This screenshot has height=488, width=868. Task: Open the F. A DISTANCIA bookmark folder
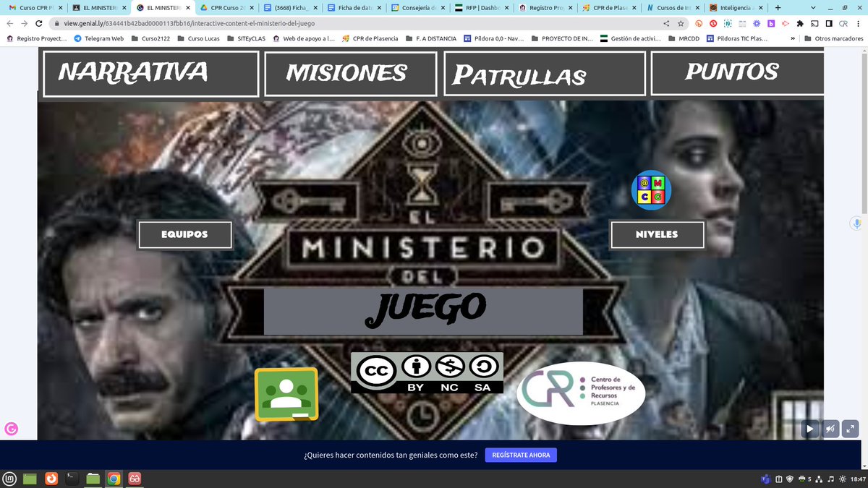point(430,38)
